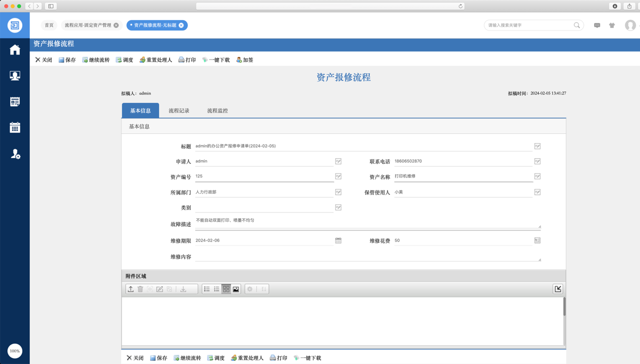
Task: Click the upload attachment icon
Action: (130, 289)
